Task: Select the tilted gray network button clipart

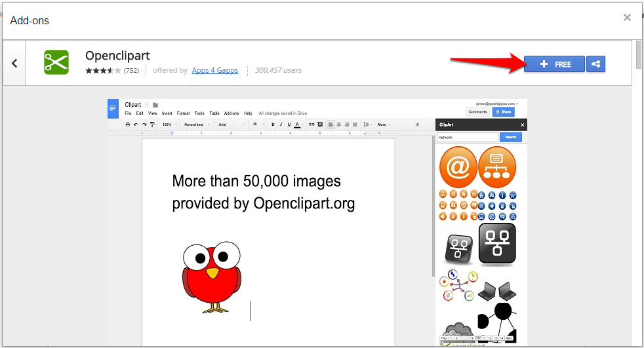Action: click(x=459, y=248)
